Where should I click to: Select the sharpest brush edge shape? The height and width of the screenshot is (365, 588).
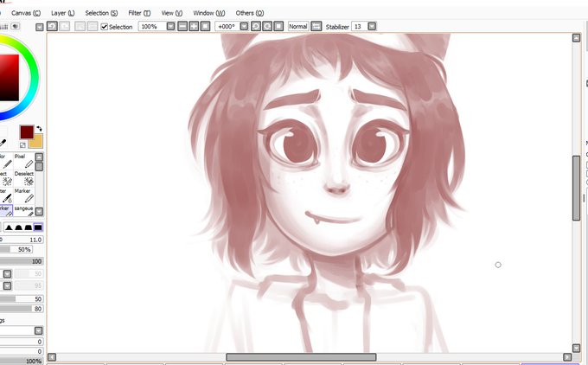pyautogui.click(x=9, y=227)
